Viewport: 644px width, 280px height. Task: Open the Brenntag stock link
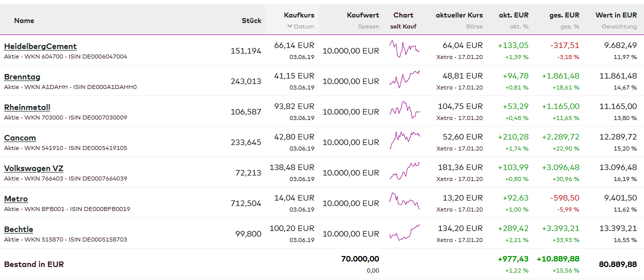(22, 77)
